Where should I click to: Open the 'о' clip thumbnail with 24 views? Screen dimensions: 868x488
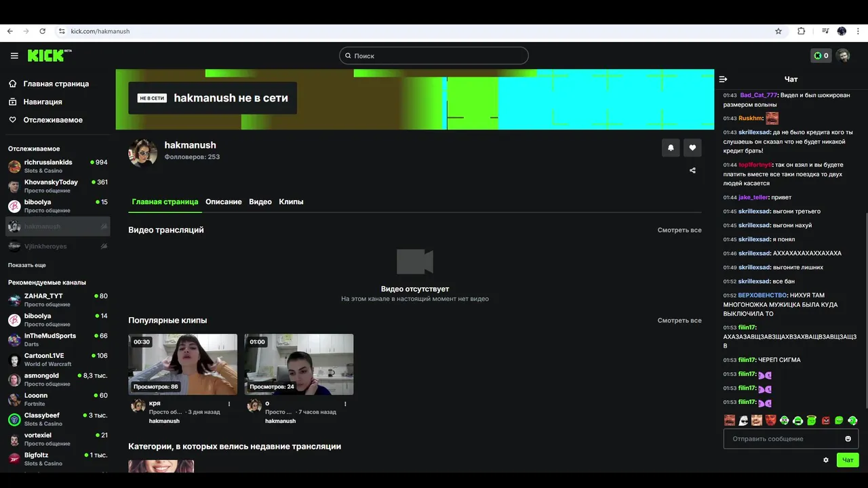coord(299,364)
